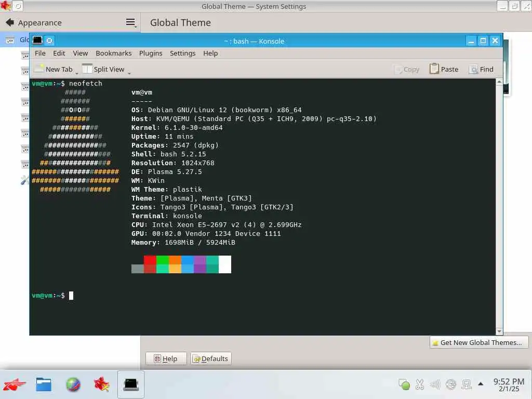
Task: Click the 'OS: Debian GNU/Linux 12' line
Action: (x=217, y=110)
